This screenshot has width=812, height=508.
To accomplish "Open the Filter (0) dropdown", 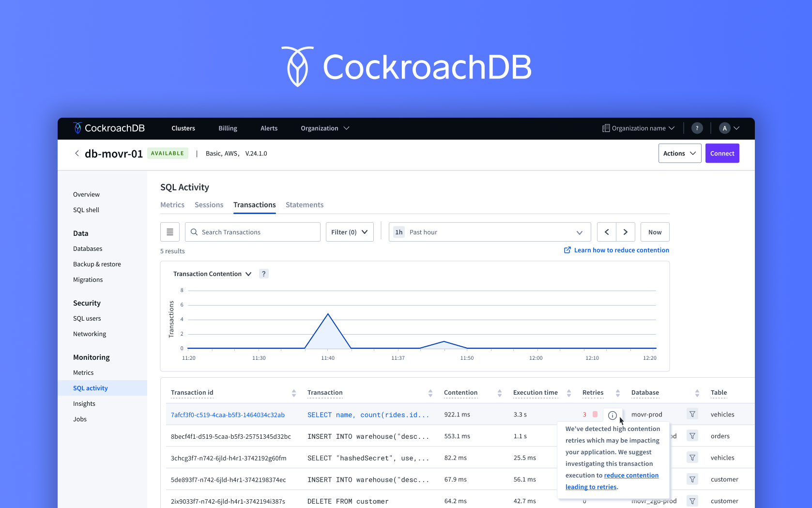I will pyautogui.click(x=350, y=232).
